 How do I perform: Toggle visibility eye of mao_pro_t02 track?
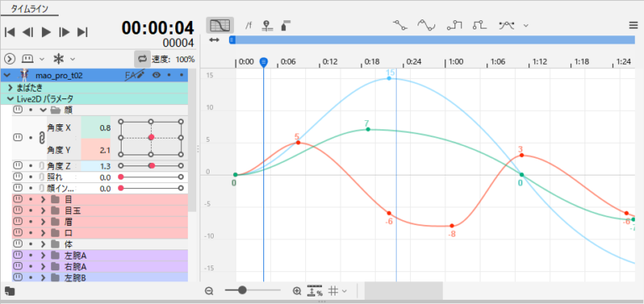click(156, 75)
